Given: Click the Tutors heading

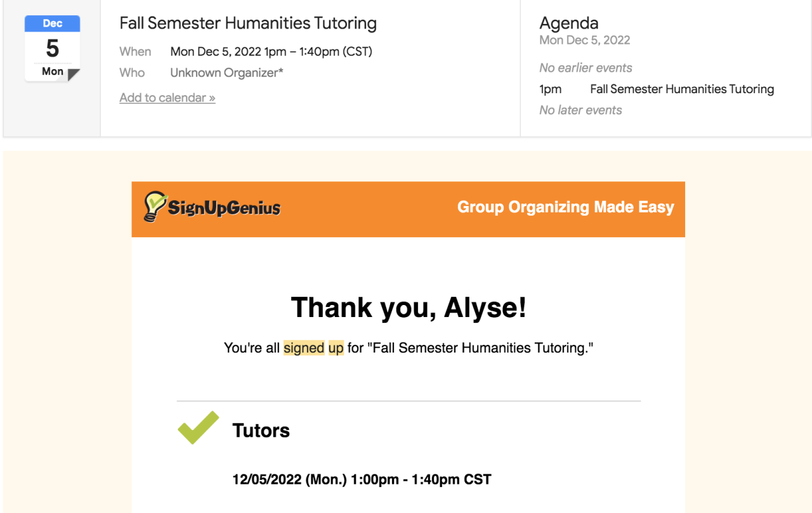Looking at the screenshot, I should [261, 431].
